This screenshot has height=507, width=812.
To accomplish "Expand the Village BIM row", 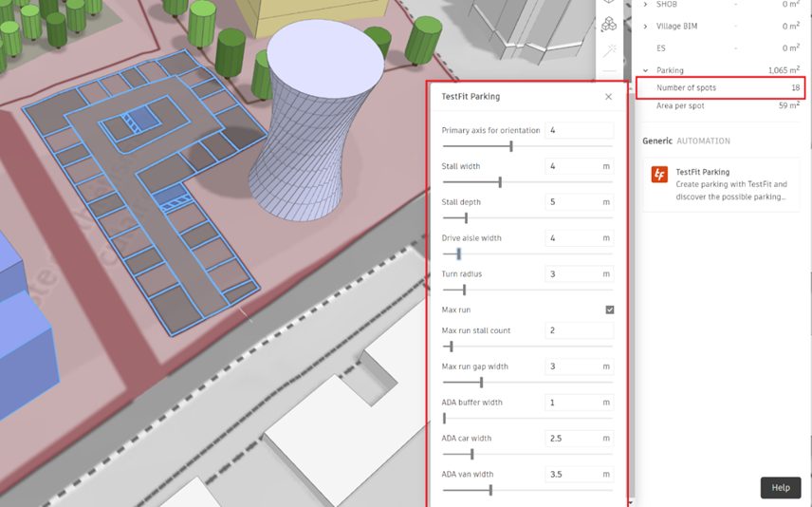I will coord(645,26).
